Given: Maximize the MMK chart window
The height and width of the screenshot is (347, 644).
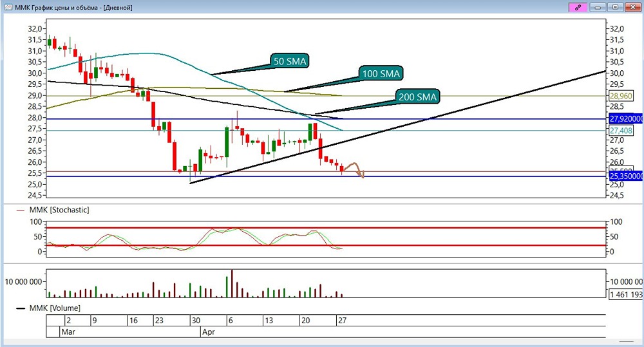Looking at the screenshot, I should coord(615,7).
